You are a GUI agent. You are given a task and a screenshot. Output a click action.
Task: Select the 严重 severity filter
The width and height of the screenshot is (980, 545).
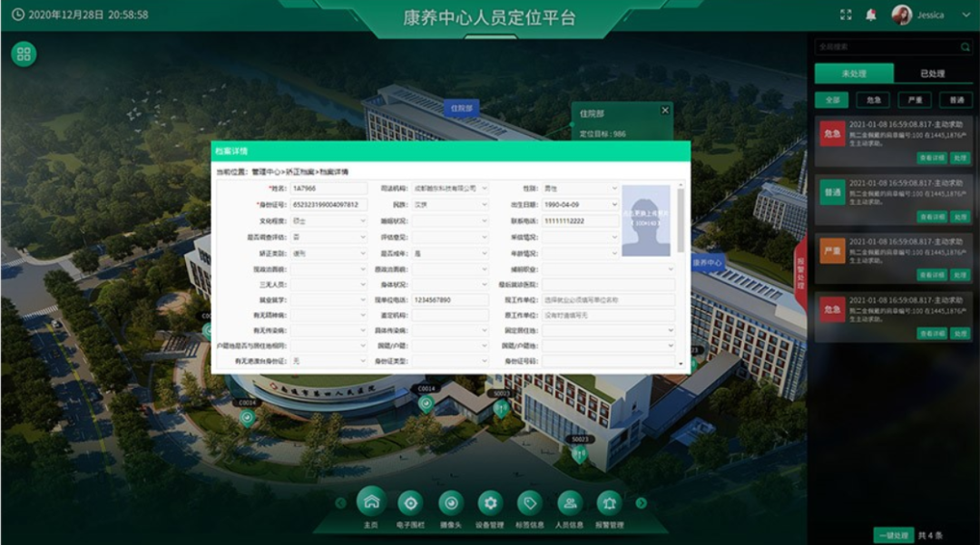[x=915, y=100]
